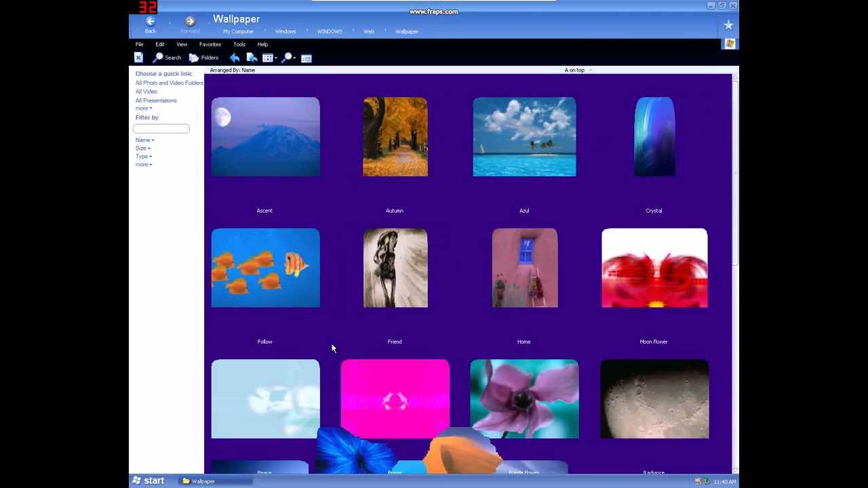868x488 pixels.
Task: Navigate to Web breadcrumb
Action: click(369, 31)
